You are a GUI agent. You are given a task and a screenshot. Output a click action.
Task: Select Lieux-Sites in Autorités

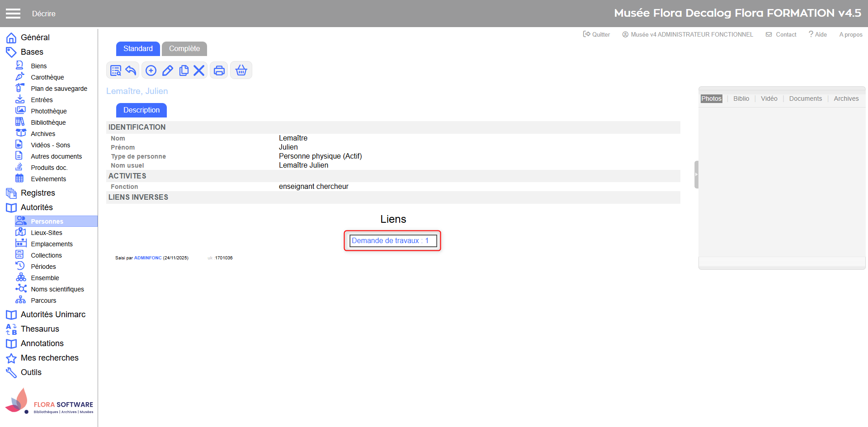[x=46, y=233]
